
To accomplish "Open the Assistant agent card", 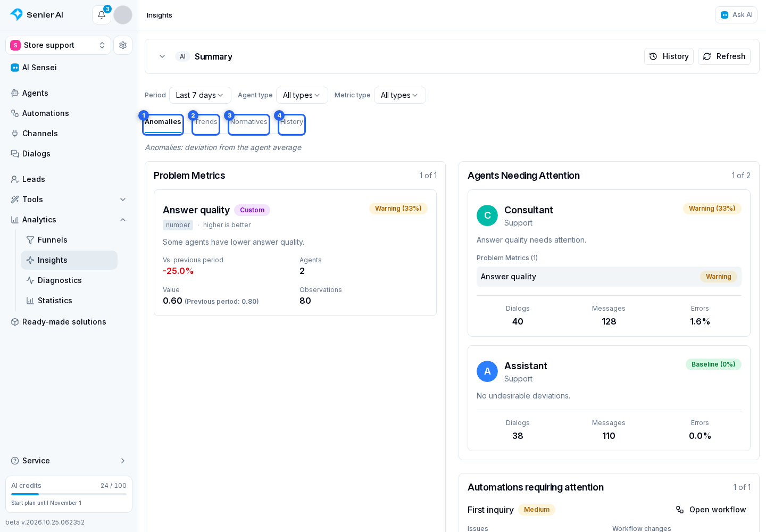I will click(x=609, y=398).
